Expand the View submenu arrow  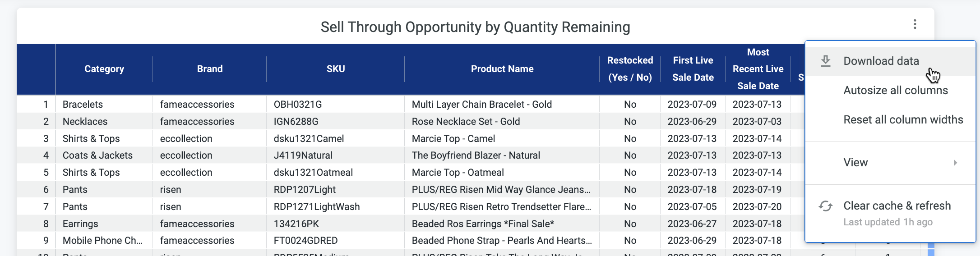(955, 163)
